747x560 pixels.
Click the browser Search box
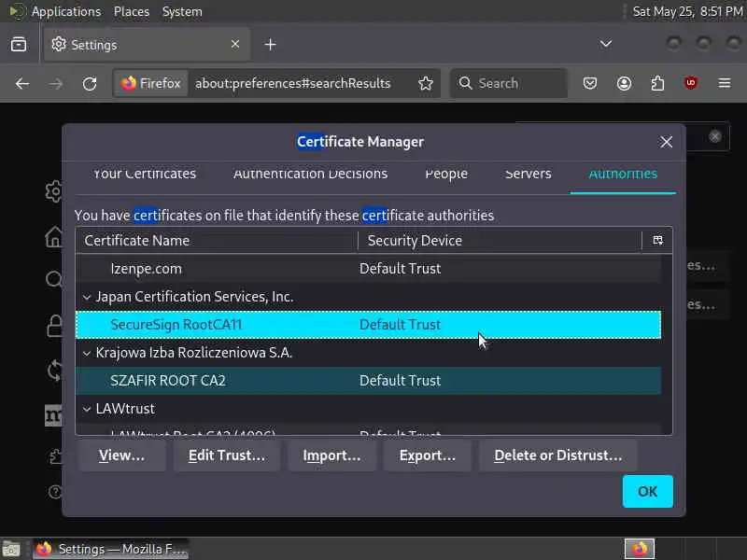tap(509, 84)
